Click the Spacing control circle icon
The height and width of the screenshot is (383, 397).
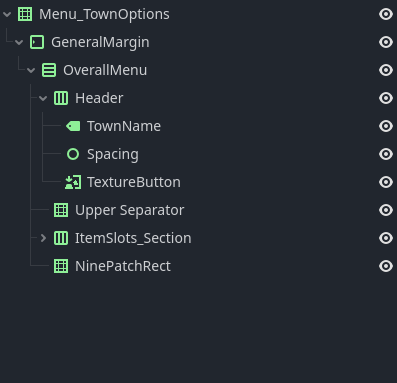73,154
